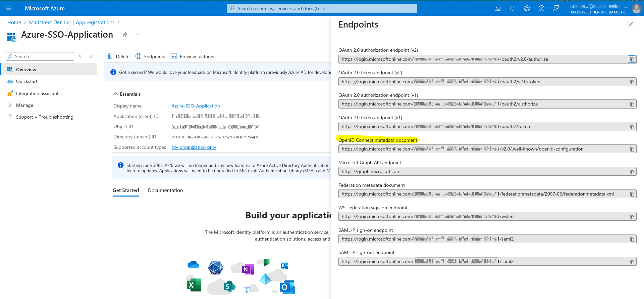
Task: Select Quickstart in the sidebar menu
Action: click(27, 81)
